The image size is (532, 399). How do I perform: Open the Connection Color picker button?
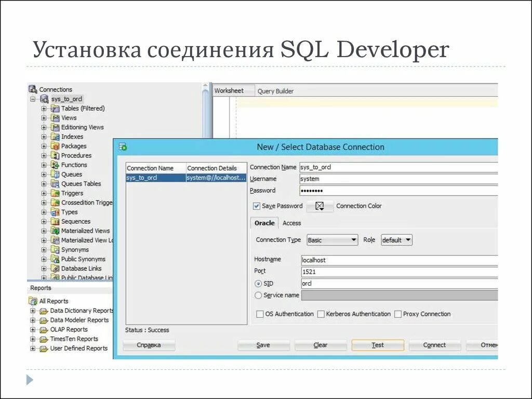point(320,206)
